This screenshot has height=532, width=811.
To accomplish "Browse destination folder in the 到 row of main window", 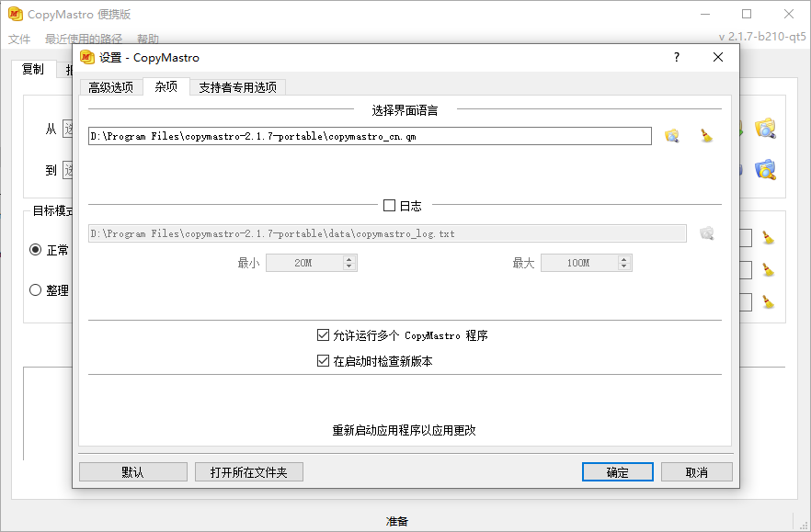I will click(765, 170).
